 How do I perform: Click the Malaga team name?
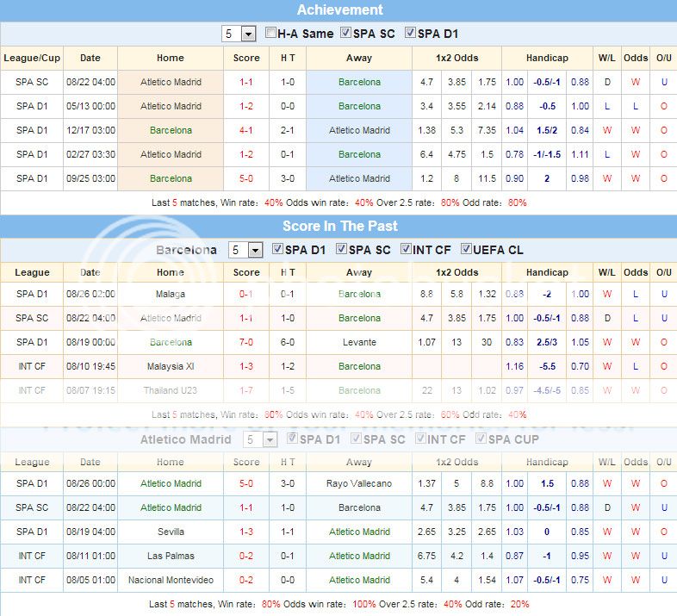point(171,294)
